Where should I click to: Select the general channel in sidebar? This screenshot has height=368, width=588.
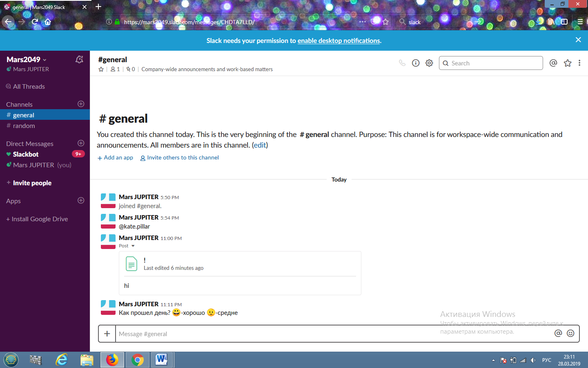click(45, 115)
